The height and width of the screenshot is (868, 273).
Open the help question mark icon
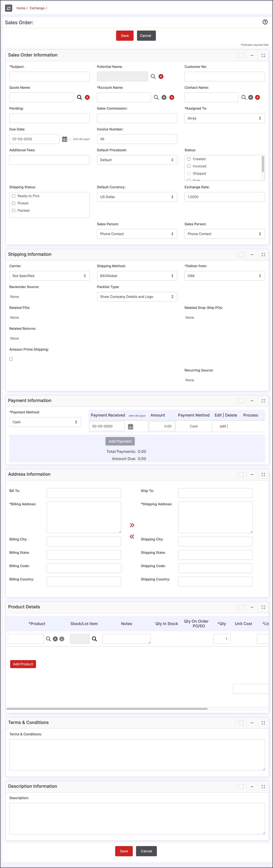pyautogui.click(x=265, y=22)
